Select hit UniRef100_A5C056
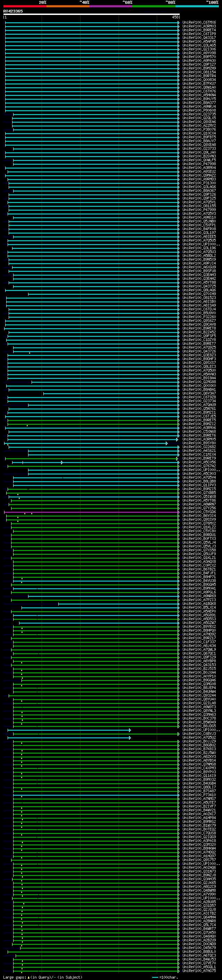The width and height of the screenshot is (222, 980). pos(199,462)
